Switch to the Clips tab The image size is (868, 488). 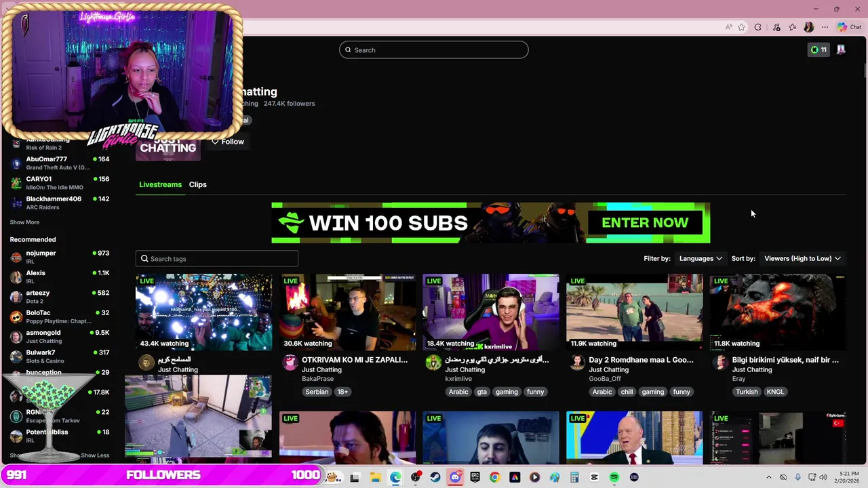[197, 184]
